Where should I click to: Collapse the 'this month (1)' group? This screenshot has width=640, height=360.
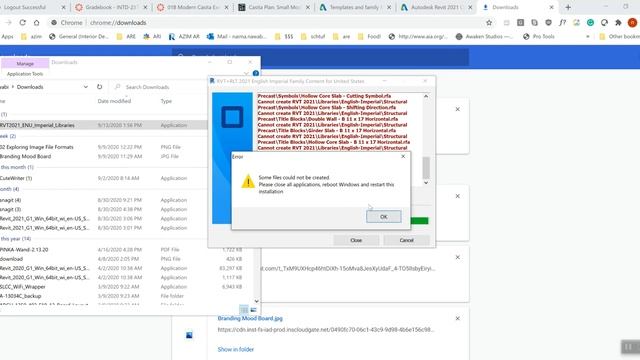[17, 167]
